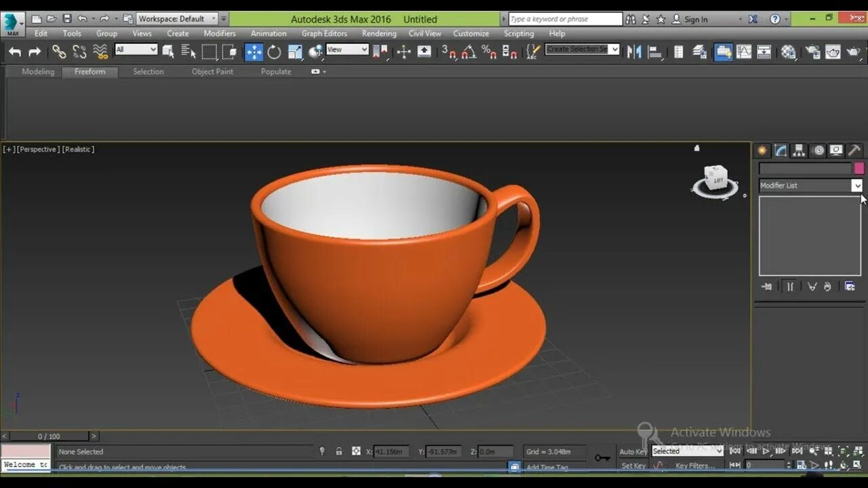
Task: Toggle Angle Snap on
Action: pos(469,52)
